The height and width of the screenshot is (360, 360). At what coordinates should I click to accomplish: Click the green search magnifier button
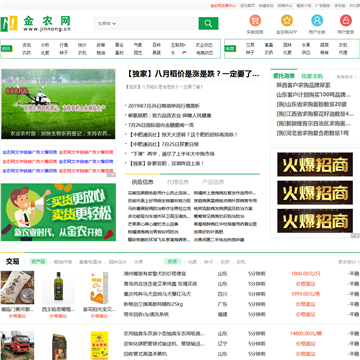208,23
